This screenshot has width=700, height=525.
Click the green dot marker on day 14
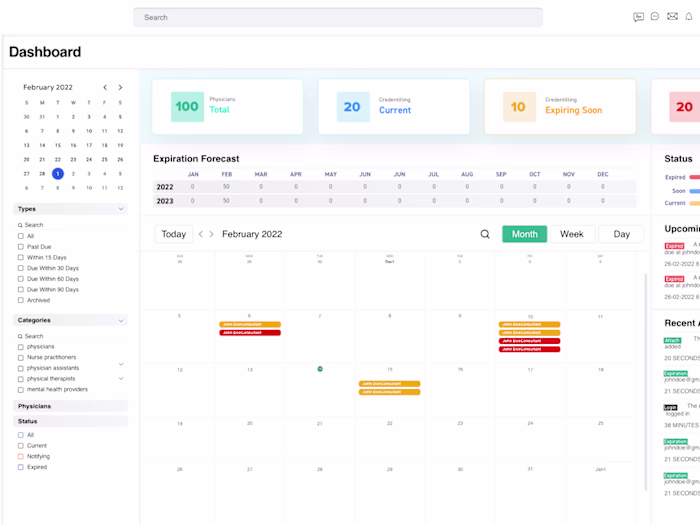pos(320,369)
